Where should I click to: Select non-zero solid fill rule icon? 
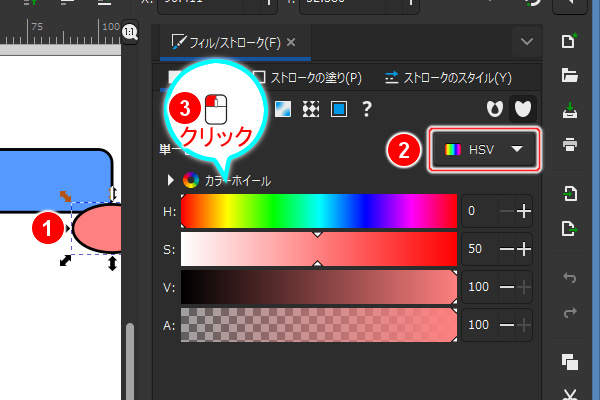coord(523,109)
